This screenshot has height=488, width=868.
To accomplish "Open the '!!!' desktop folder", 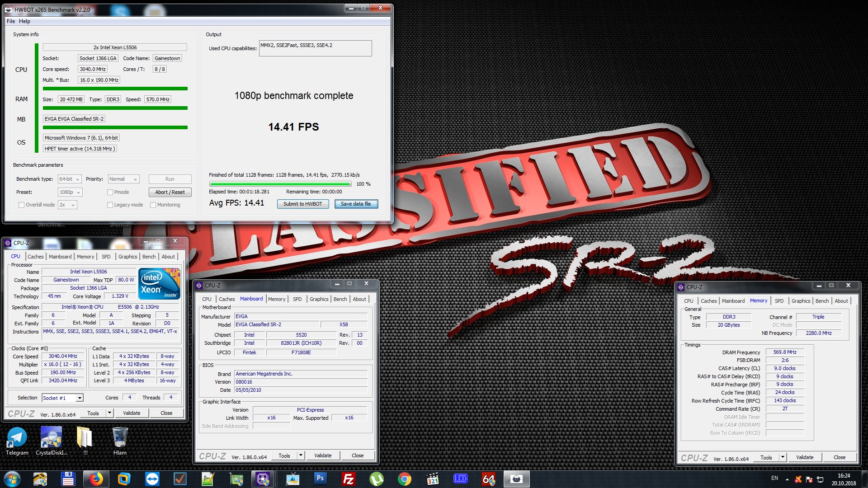I will click(85, 441).
